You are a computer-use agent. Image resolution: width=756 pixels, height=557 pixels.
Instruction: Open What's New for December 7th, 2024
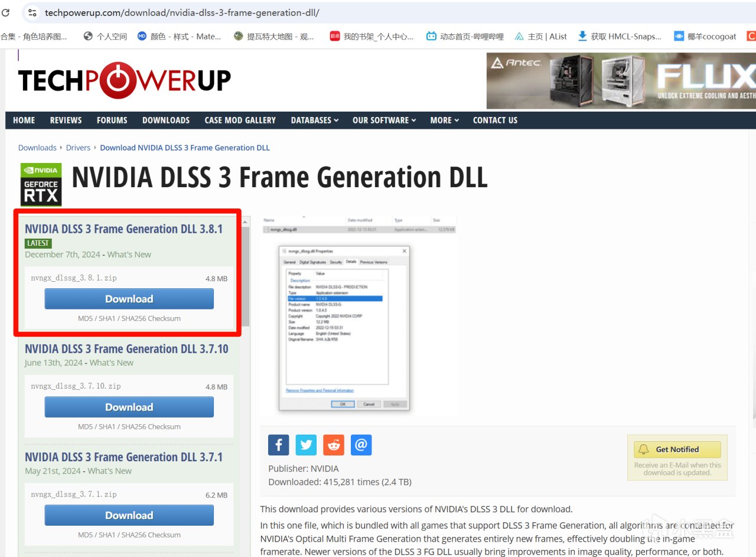129,255
